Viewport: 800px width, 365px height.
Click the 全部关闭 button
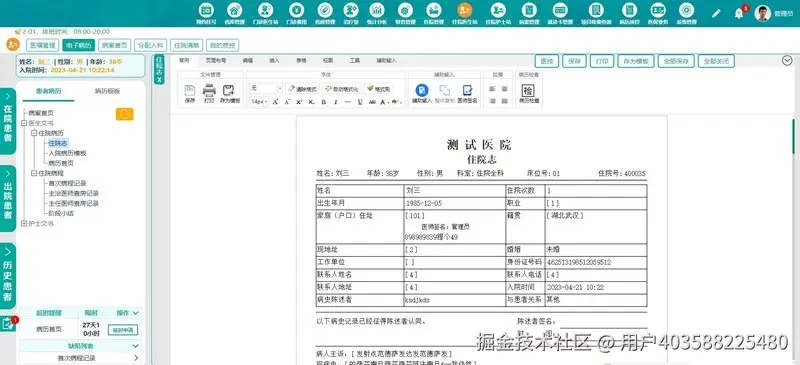pos(716,61)
